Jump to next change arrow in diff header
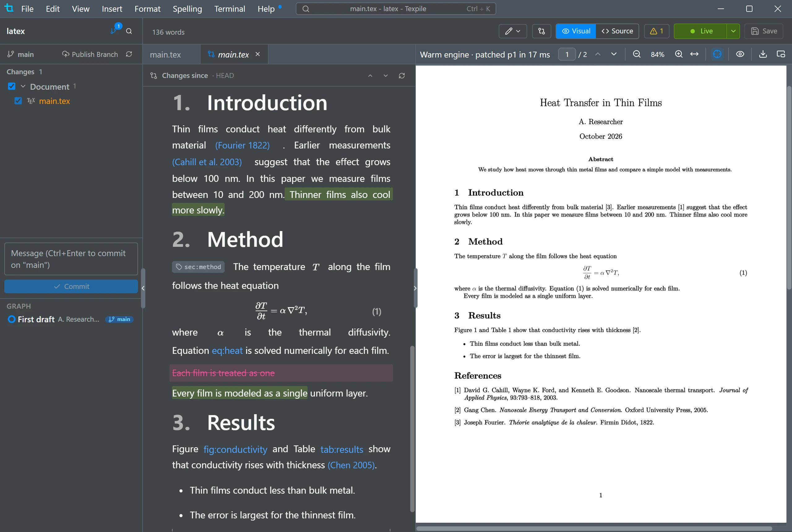The width and height of the screenshot is (792, 532). [386, 76]
